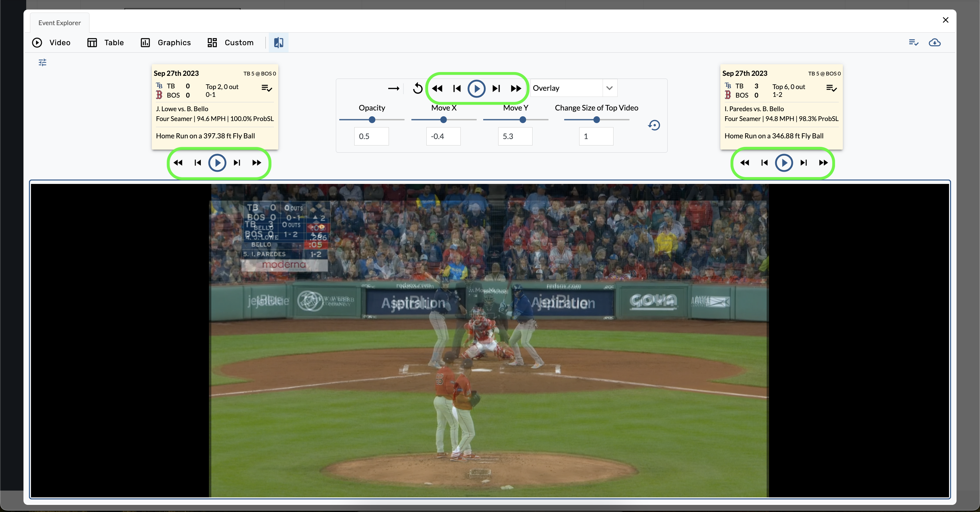
Task: Open the Custom view tab
Action: (231, 42)
